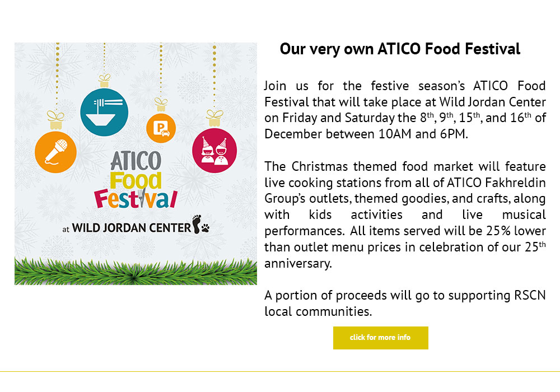Viewport: 560px width, 392px height.
Task: Click the paragraph about the Christmas themed food market
Action: point(405,215)
